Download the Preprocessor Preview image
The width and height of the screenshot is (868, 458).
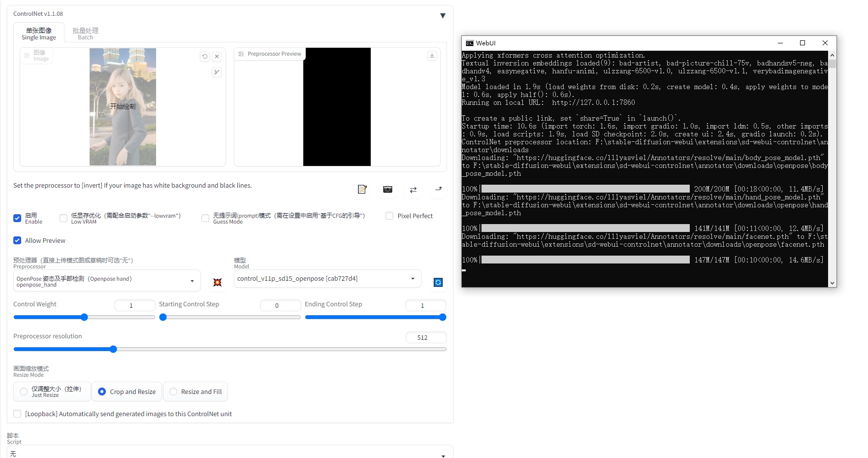[432, 56]
